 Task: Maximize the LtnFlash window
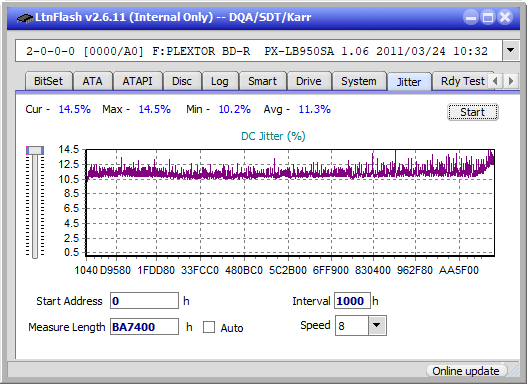point(488,17)
